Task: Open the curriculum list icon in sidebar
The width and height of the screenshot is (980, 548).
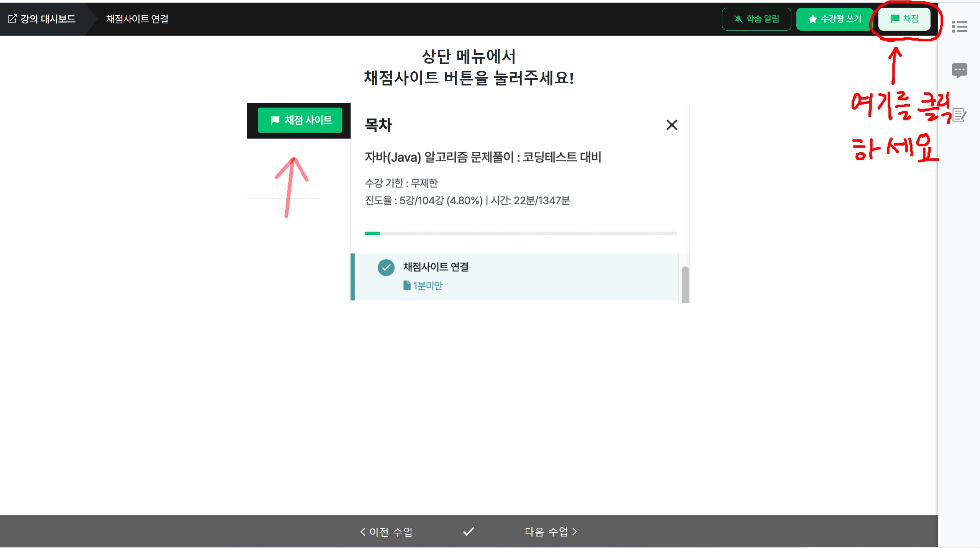Action: click(959, 27)
